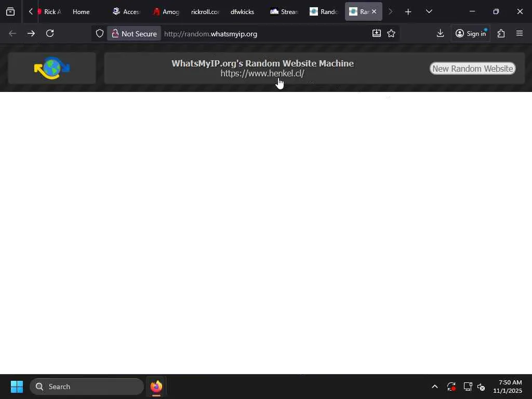Image resolution: width=532 pixels, height=399 pixels.
Task: Open the Windows Start menu
Action: pyautogui.click(x=17, y=387)
